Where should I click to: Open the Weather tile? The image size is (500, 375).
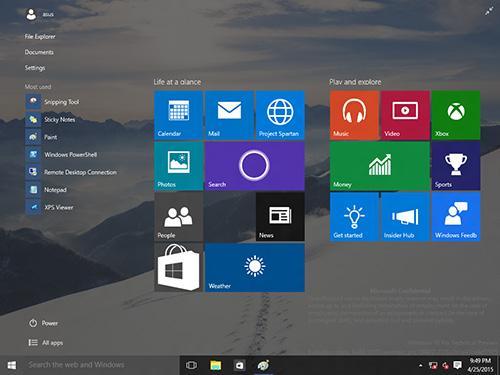pyautogui.click(x=255, y=268)
